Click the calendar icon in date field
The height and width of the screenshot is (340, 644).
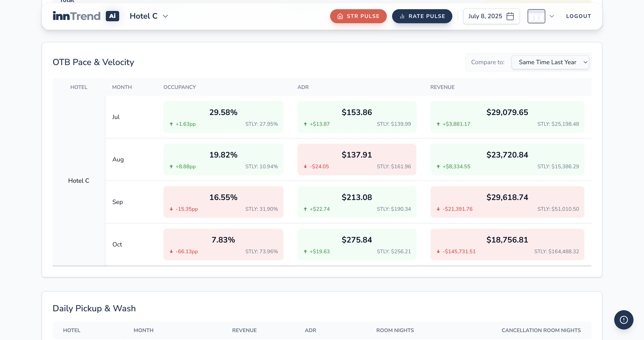click(x=510, y=16)
